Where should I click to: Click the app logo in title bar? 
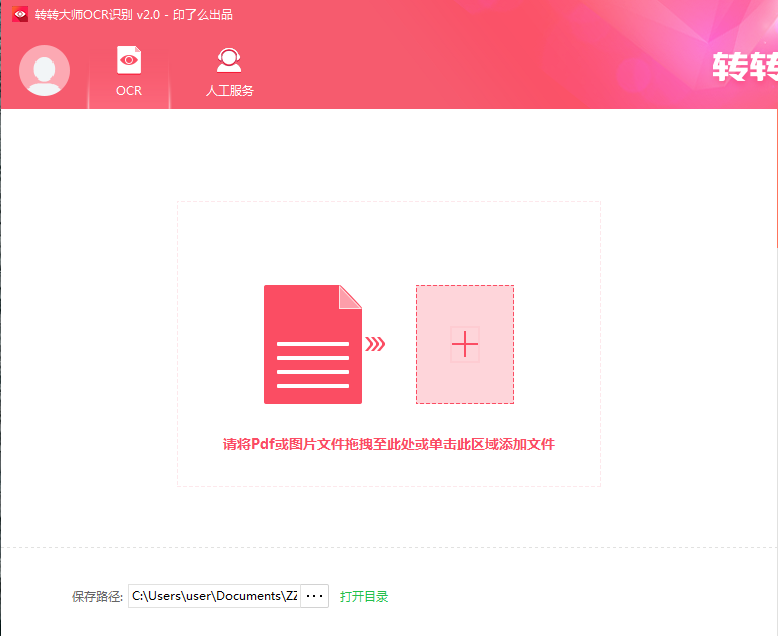click(x=19, y=15)
